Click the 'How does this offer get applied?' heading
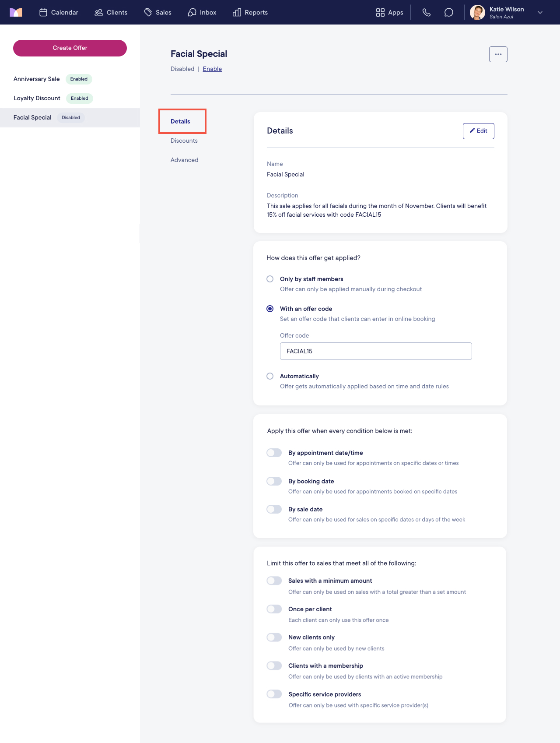The height and width of the screenshot is (743, 560). [314, 258]
